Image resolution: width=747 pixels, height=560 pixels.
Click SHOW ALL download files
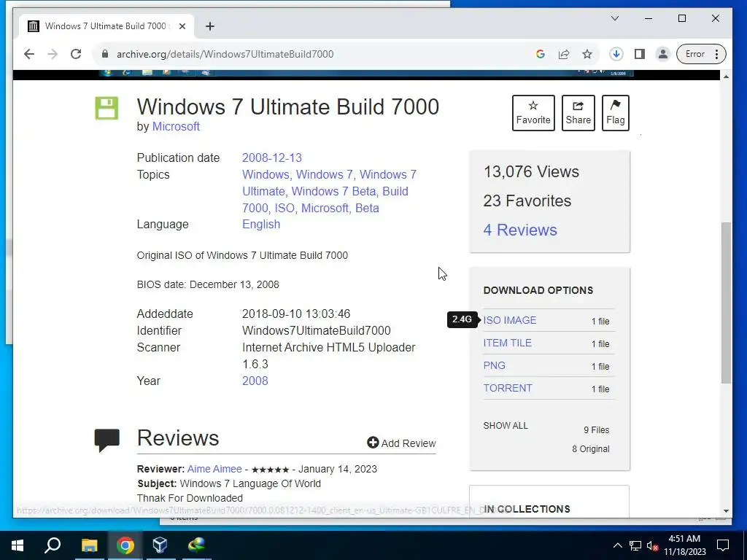coord(506,425)
